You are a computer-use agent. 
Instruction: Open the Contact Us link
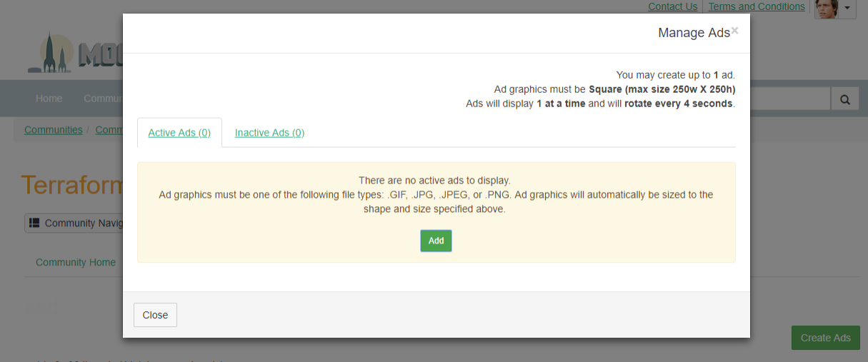[x=672, y=6]
